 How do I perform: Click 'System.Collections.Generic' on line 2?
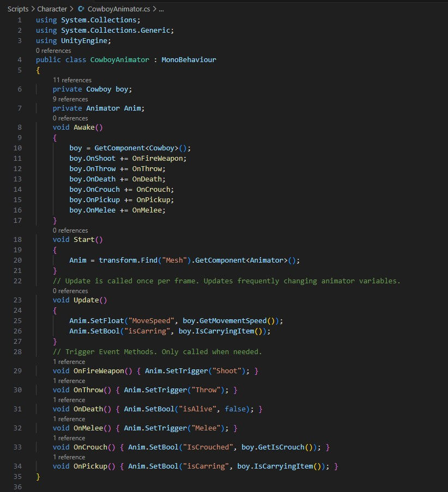tap(116, 31)
